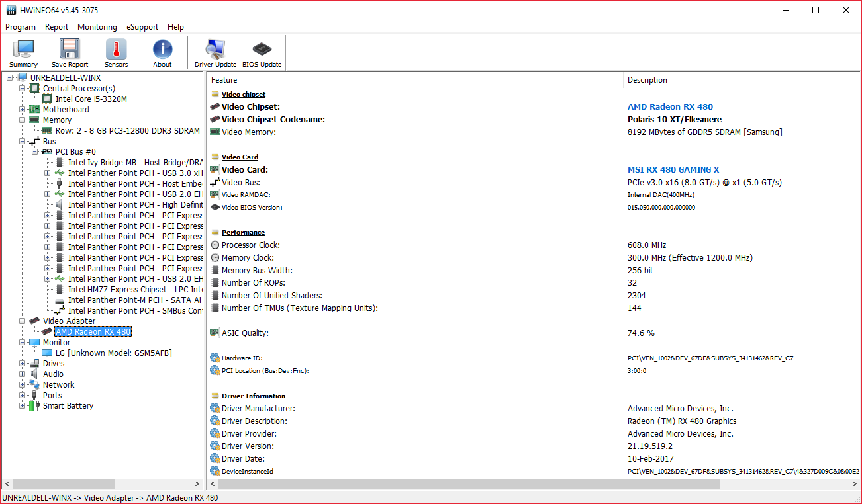862x504 pixels.
Task: Click the Video Adapter card icon
Action: [x=34, y=321]
